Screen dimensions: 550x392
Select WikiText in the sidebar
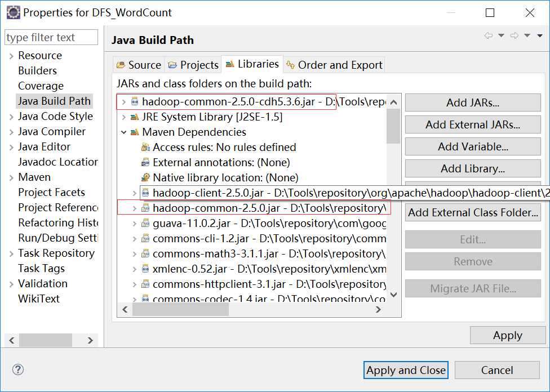[39, 299]
